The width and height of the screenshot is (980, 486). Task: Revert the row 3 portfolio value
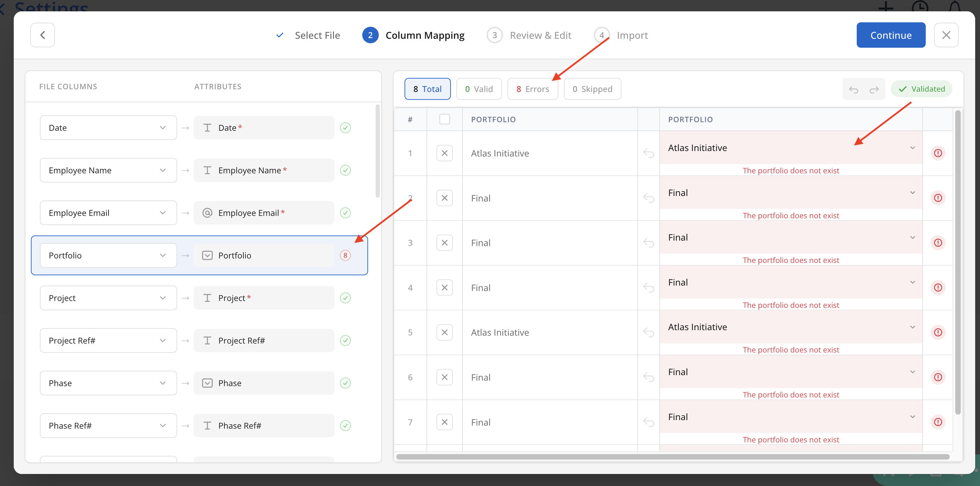tap(648, 243)
